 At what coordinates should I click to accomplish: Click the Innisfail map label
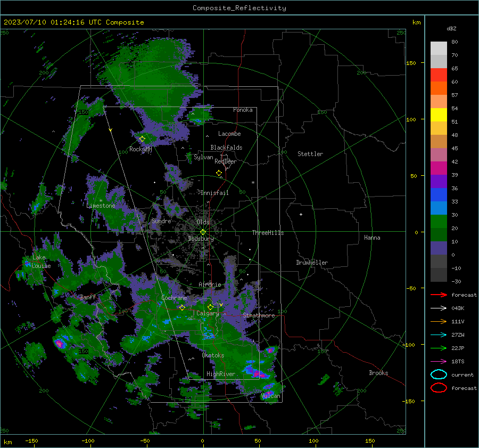214,193
